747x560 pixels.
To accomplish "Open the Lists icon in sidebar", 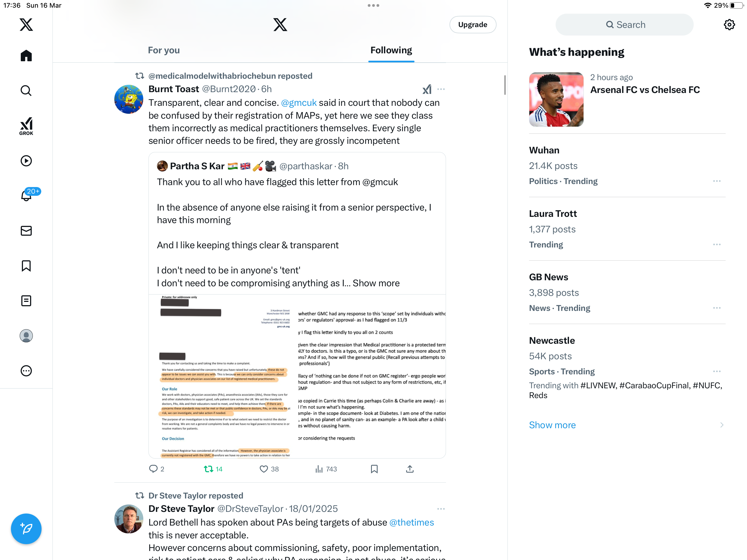I will click(x=26, y=301).
